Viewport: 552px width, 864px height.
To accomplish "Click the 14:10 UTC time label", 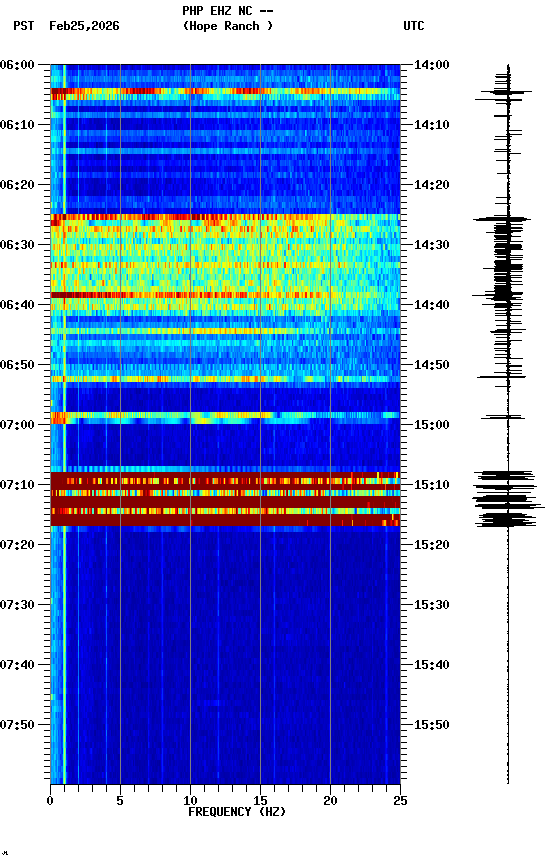I will [x=432, y=125].
